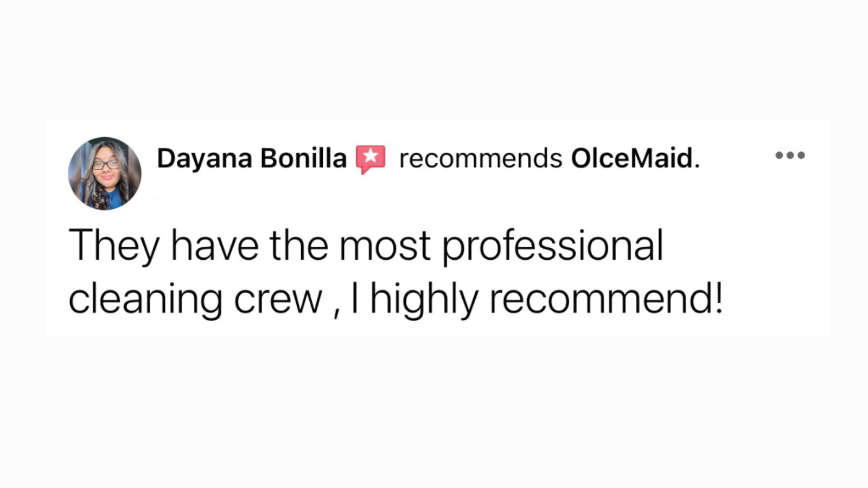868x488 pixels.
Task: Click the word "cleaning" in the review
Action: click(x=145, y=300)
